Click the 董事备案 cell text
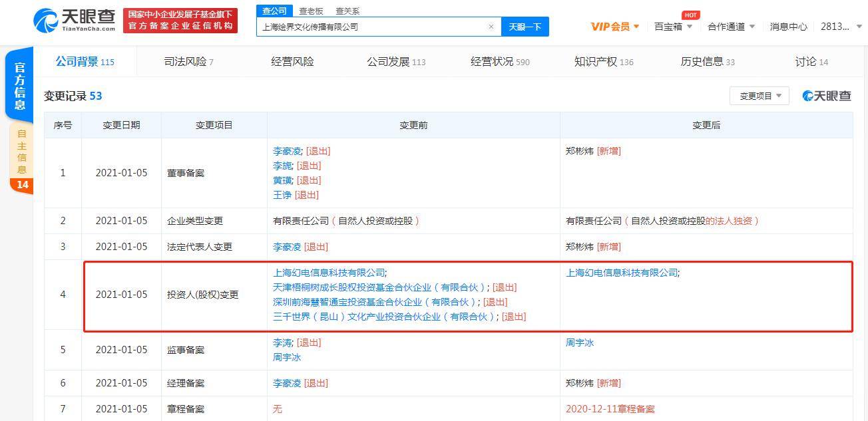 pos(186,173)
